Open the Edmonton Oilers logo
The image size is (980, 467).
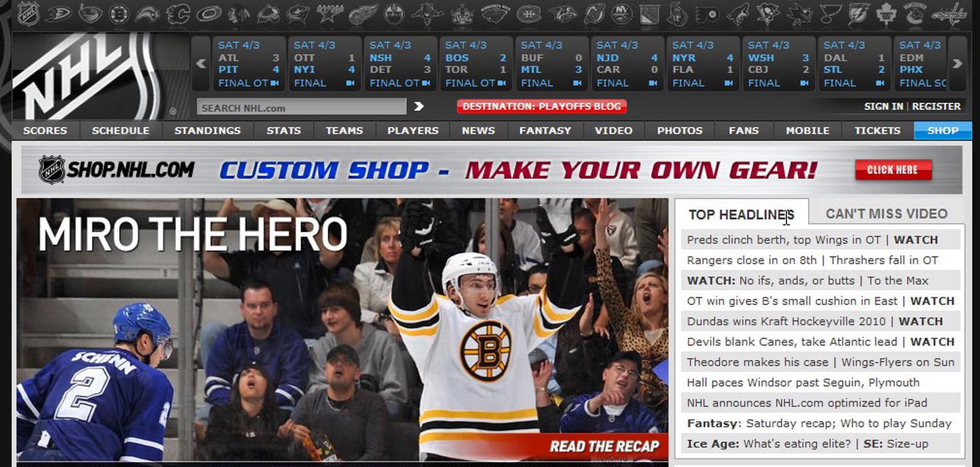(x=394, y=13)
